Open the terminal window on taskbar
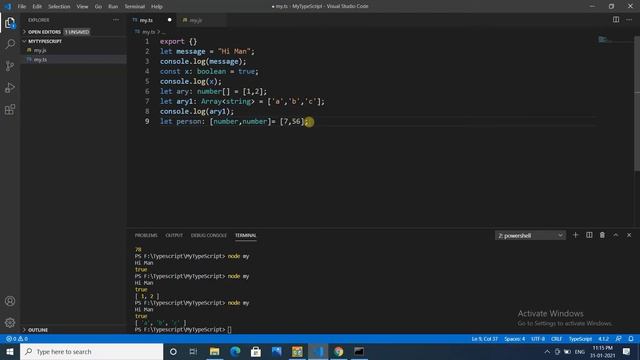This screenshot has width=640, height=360. pyautogui.click(x=359, y=351)
